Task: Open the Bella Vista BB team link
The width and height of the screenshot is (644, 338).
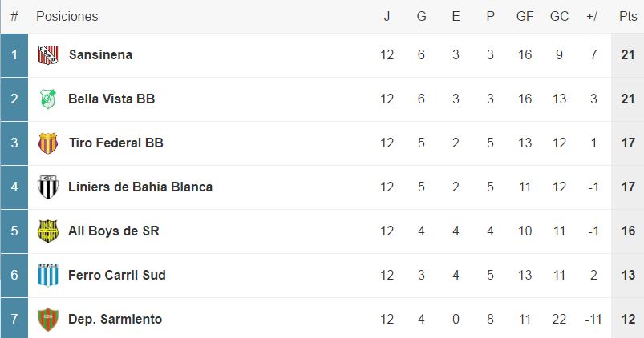Action: pos(111,99)
